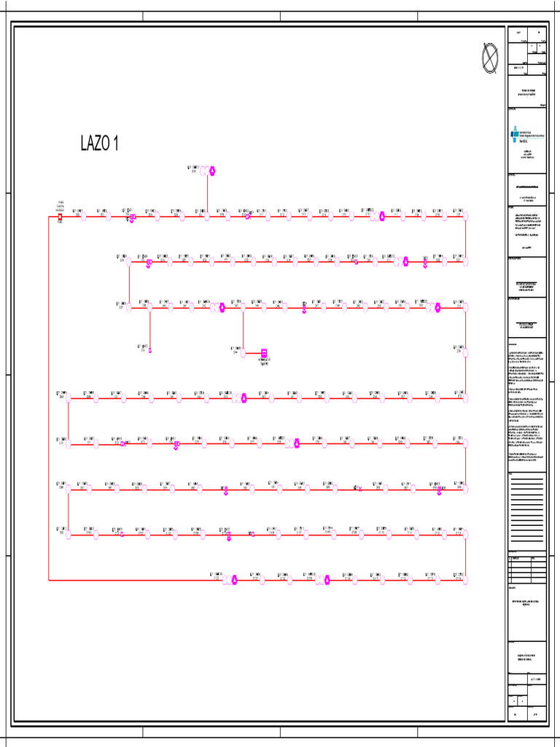Viewport: 560px width, 747px height.
Task: Select the LAZO 1 drawing title
Action: coord(99,143)
